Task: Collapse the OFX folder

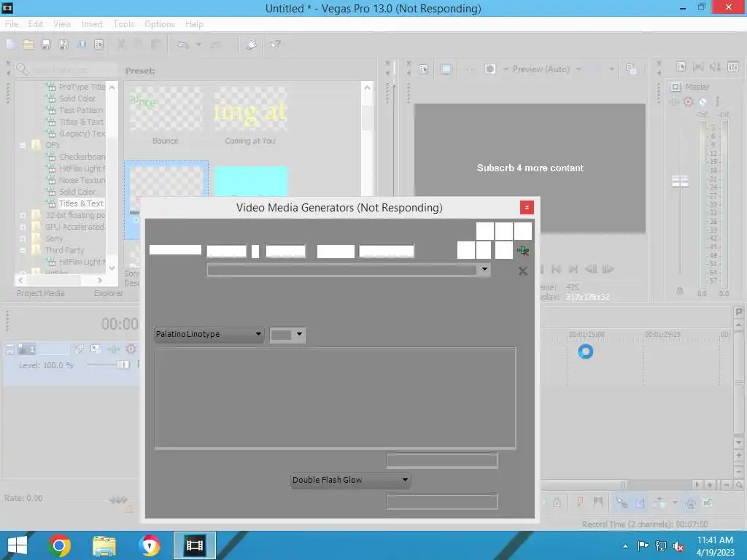Action: pos(23,145)
